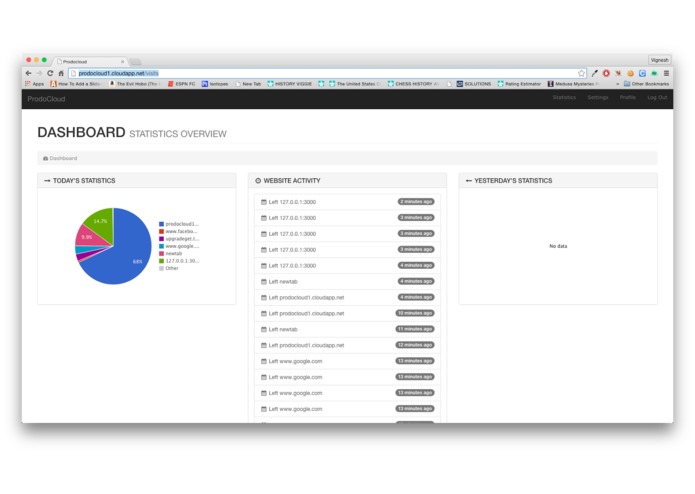
Task: Close the Prodocloud browser tab
Action: (123, 62)
